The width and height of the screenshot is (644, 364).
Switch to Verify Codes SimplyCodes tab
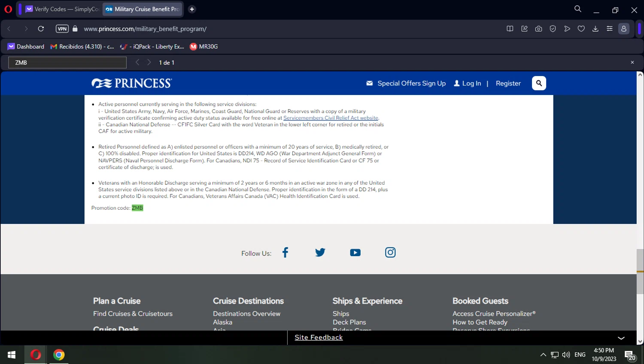(62, 9)
